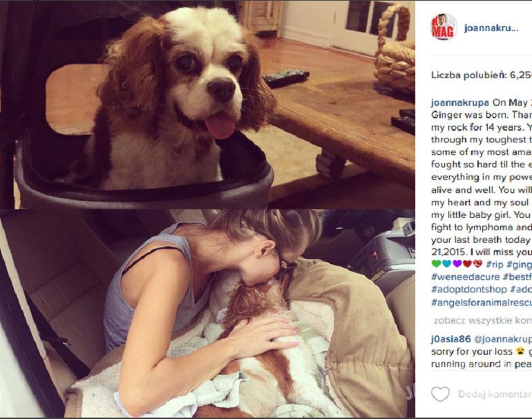Click the sad face emoji in the comment
The image size is (532, 419).
(520, 351)
